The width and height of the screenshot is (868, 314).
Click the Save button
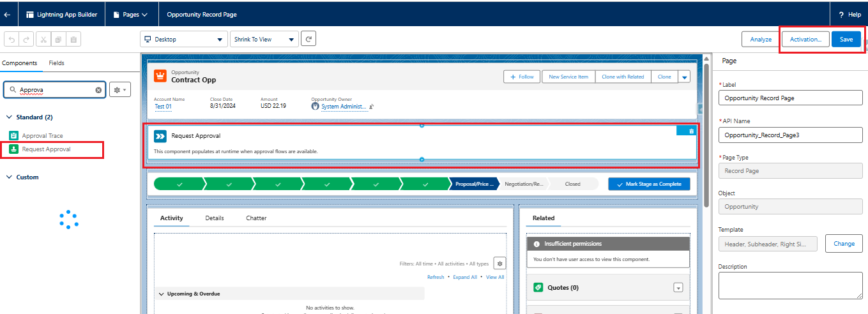(846, 40)
